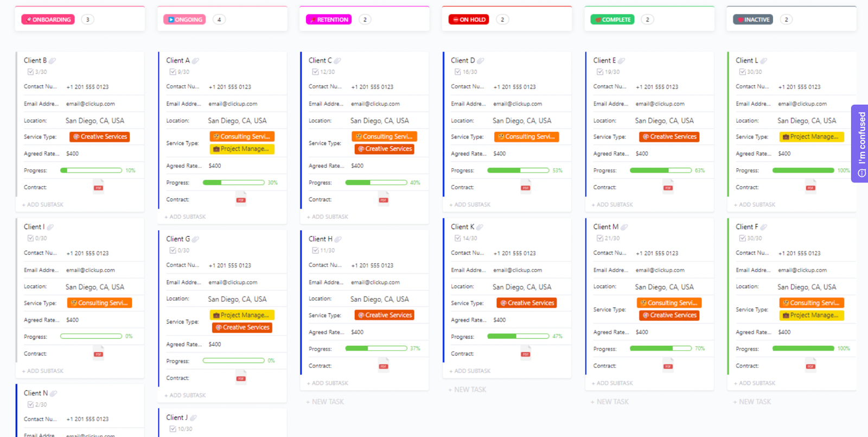This screenshot has width=868, height=437.
Task: Create a new task in Complete column
Action: tap(610, 402)
